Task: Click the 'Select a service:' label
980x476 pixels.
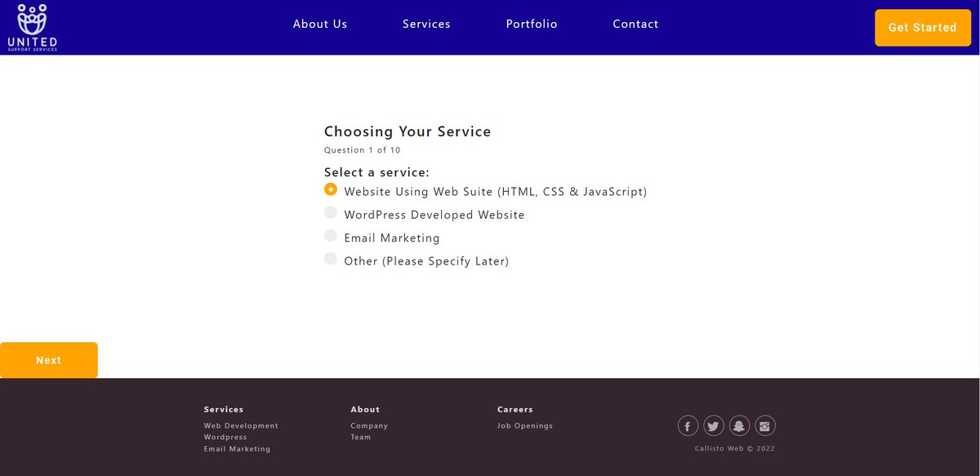Action: [x=376, y=172]
